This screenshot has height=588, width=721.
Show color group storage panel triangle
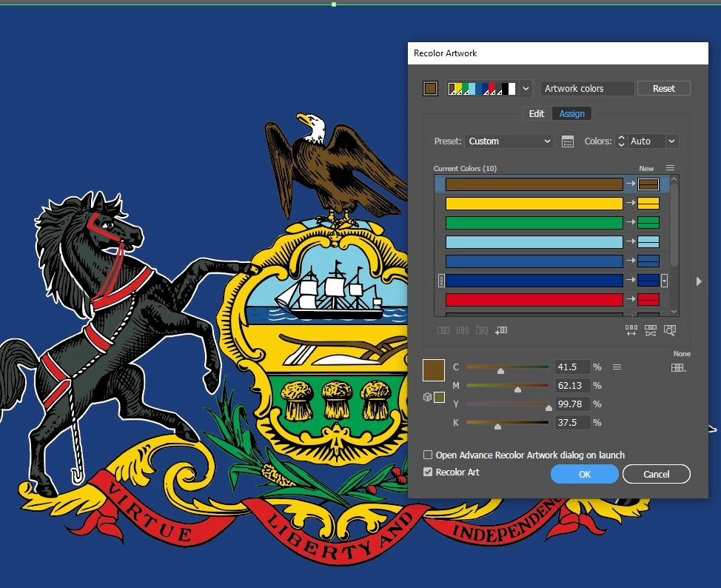tap(699, 281)
